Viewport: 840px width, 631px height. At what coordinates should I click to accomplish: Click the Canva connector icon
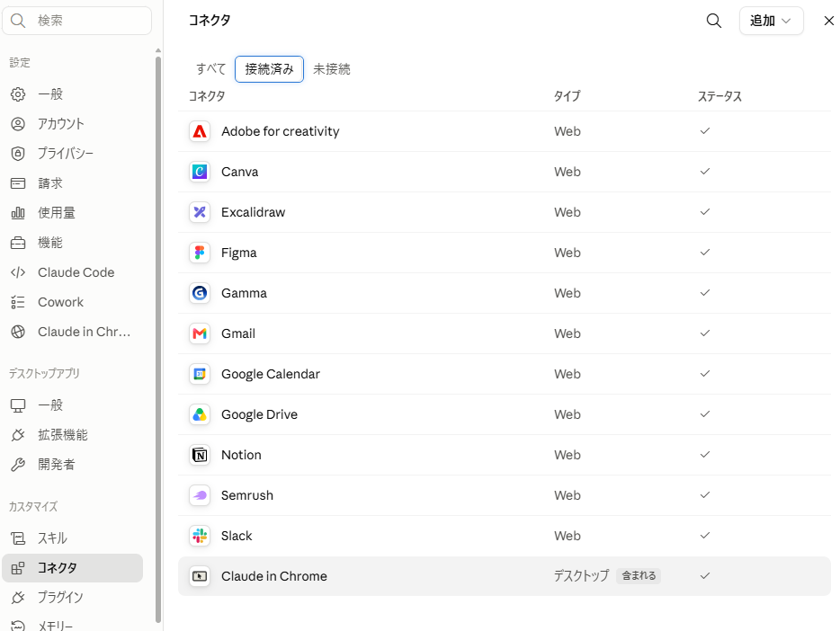point(200,172)
